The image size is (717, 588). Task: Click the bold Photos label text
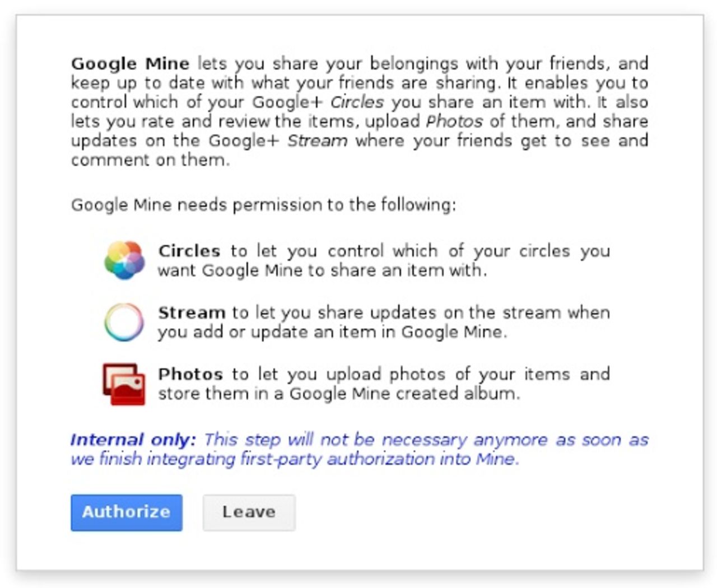pos(190,374)
